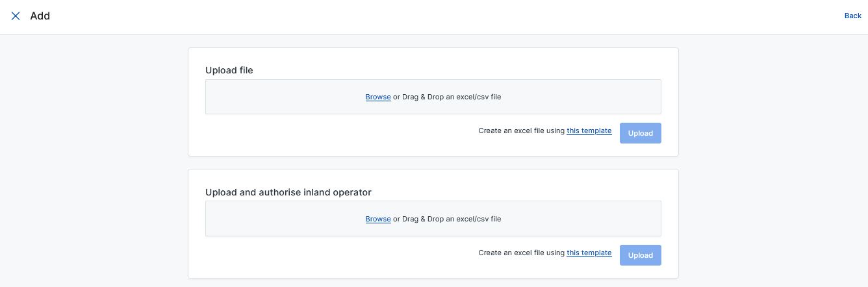Click the 'Add' page title text
Screen dimensions: 868x287
(x=40, y=16)
